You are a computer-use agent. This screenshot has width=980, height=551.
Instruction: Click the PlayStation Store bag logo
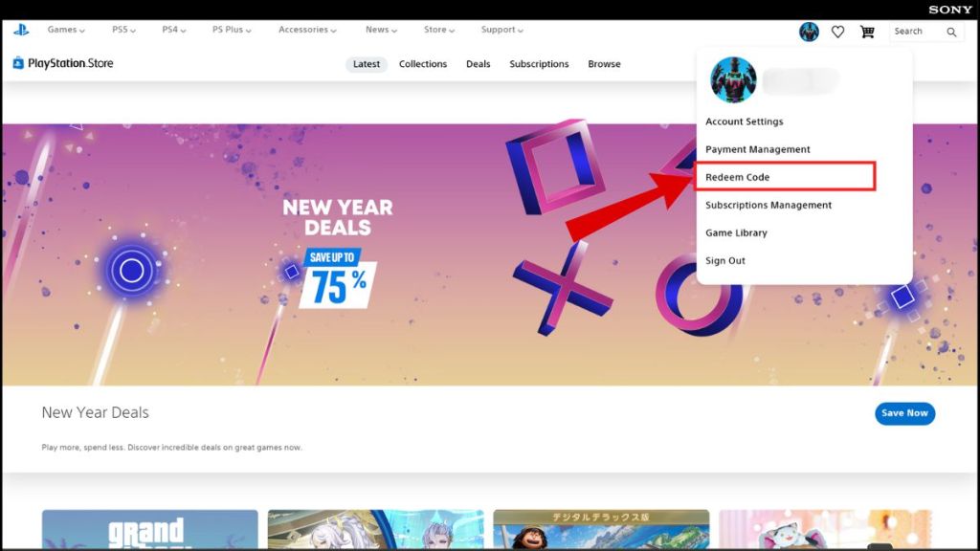coord(18,63)
